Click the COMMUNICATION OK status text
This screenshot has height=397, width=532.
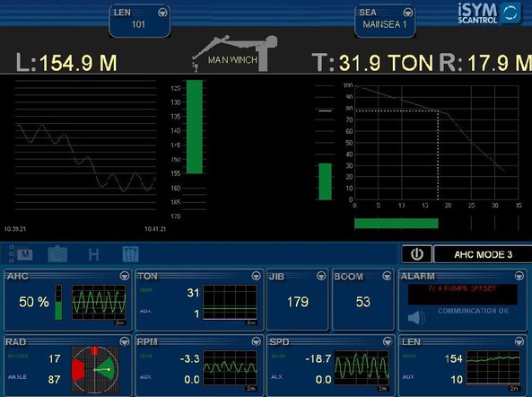pos(473,311)
